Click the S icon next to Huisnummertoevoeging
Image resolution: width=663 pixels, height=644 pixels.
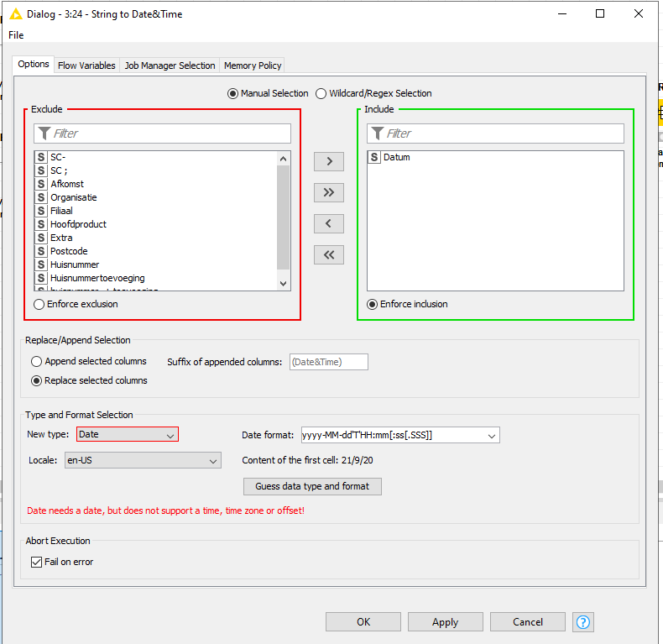[x=40, y=278]
